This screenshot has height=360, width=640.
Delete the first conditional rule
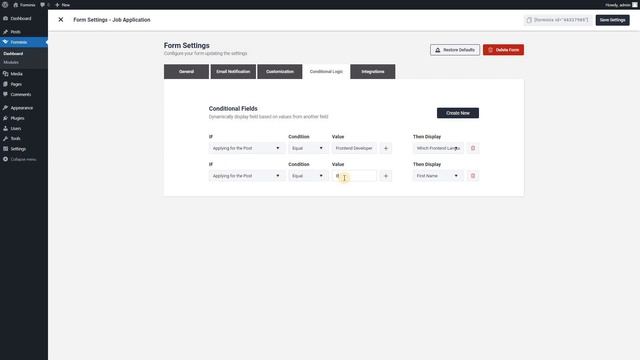point(473,148)
